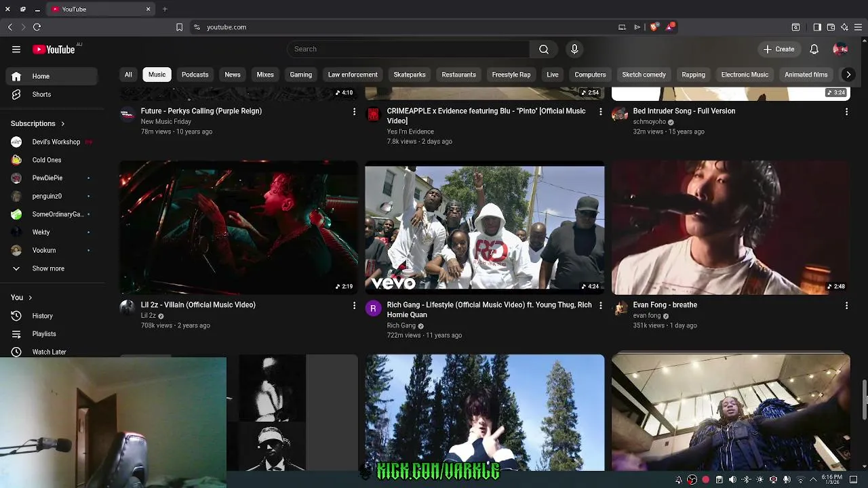Viewport: 868px width, 488px height.
Task: Reload the page in browser
Action: click(37, 27)
